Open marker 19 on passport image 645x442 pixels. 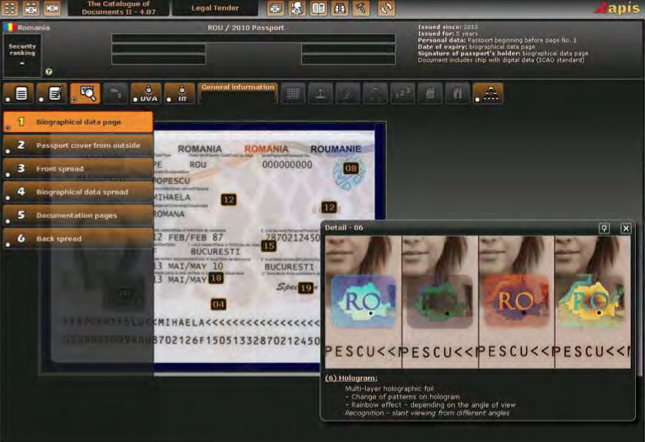[x=306, y=288]
